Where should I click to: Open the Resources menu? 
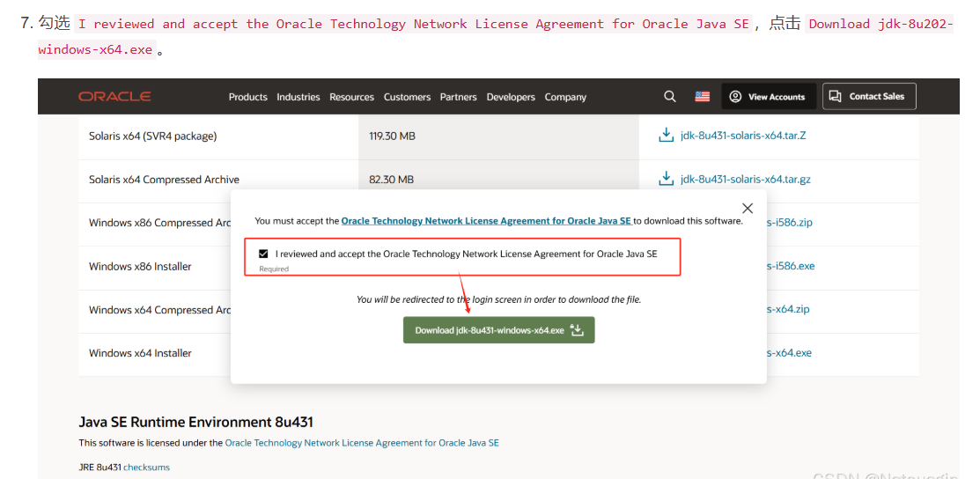click(x=352, y=97)
